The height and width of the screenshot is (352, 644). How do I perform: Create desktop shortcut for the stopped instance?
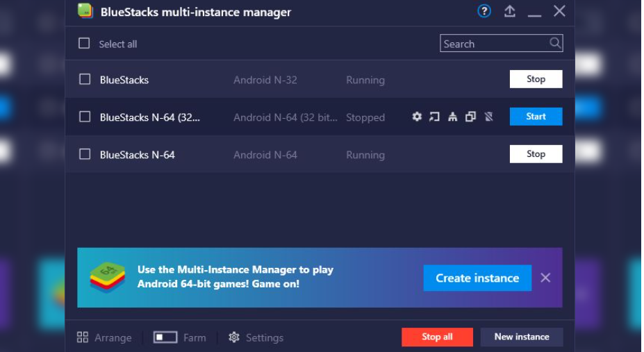(434, 117)
